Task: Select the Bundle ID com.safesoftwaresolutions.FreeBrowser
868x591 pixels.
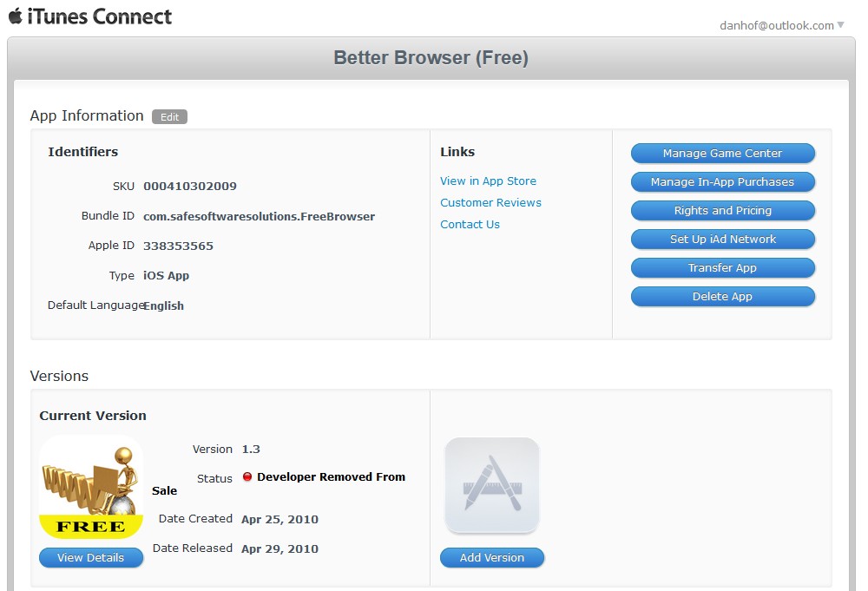Action: click(x=259, y=216)
